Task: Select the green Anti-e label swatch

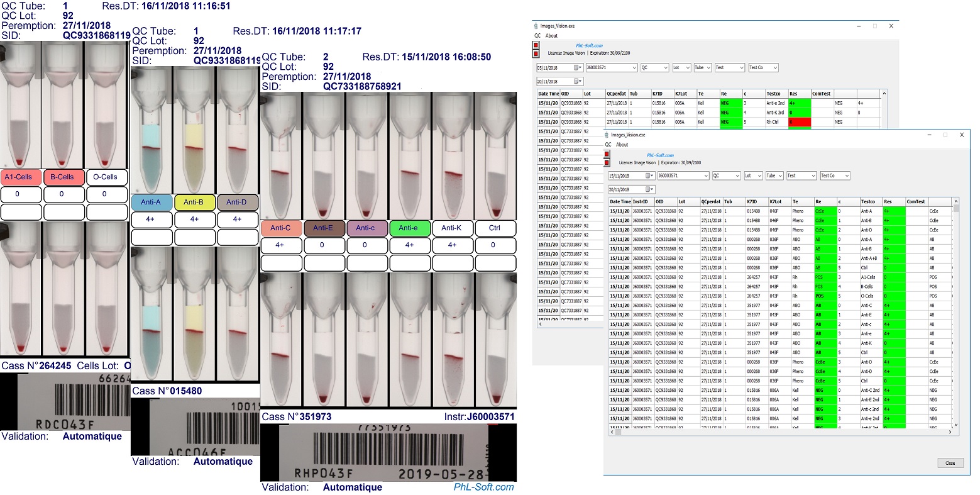Action: click(x=409, y=228)
